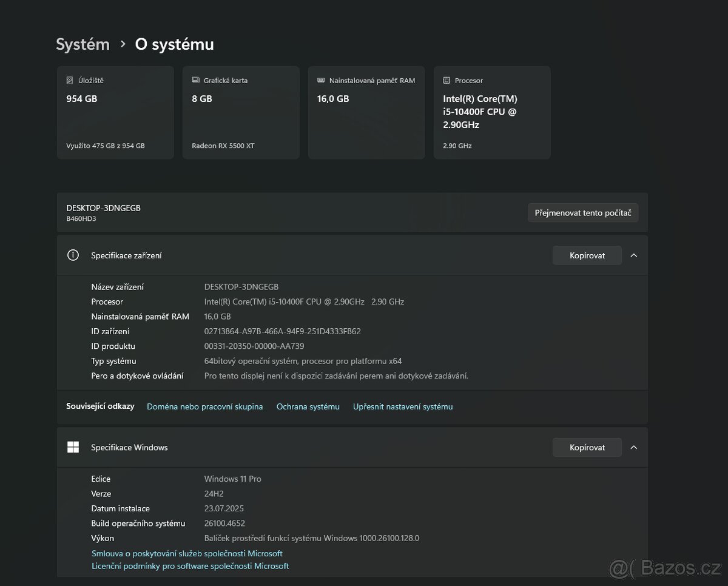728x586 pixels.
Task: Go back to Systém breadcrumb
Action: 83,44
